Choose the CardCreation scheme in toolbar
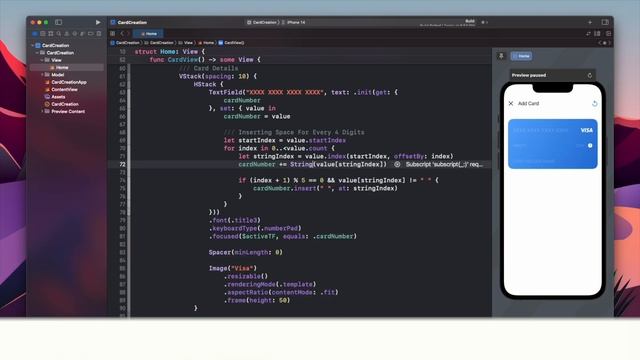Image resolution: width=640 pixels, height=360 pixels. coord(262,22)
